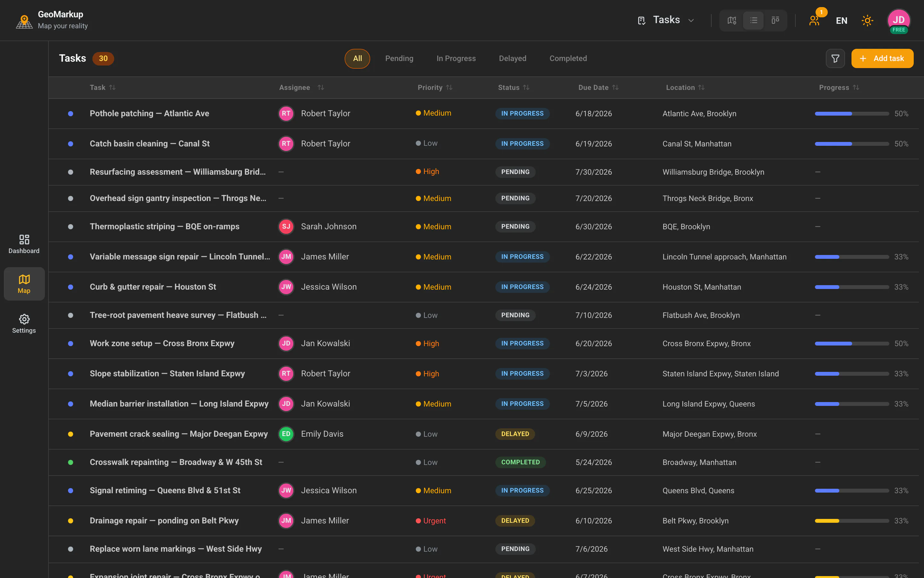Click ED avatar for Emily Davis

pyautogui.click(x=286, y=434)
